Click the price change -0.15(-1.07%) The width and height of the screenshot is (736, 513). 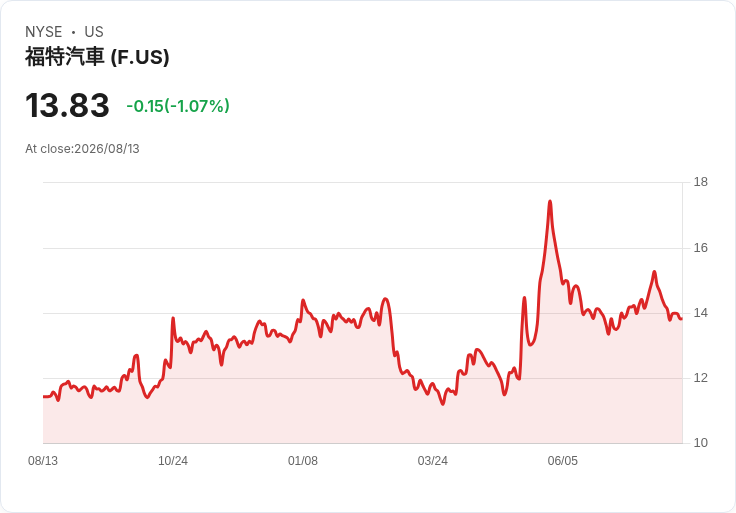tap(178, 106)
